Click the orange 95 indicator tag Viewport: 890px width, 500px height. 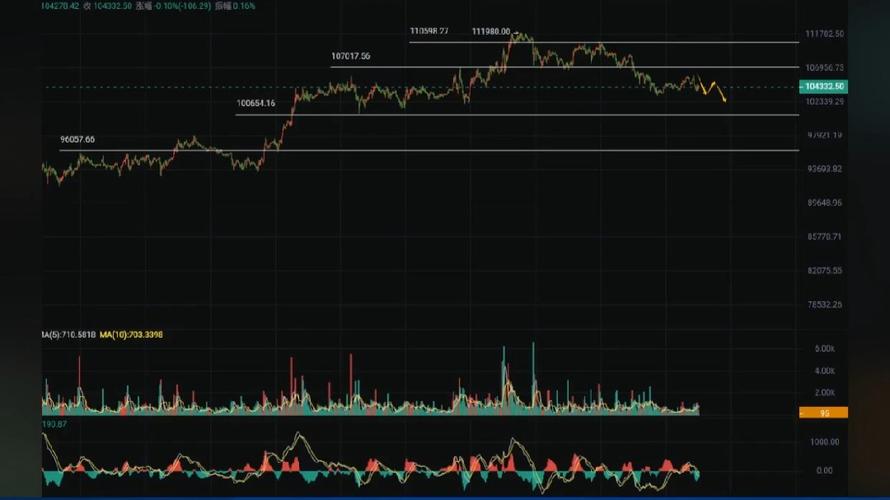(x=823, y=413)
